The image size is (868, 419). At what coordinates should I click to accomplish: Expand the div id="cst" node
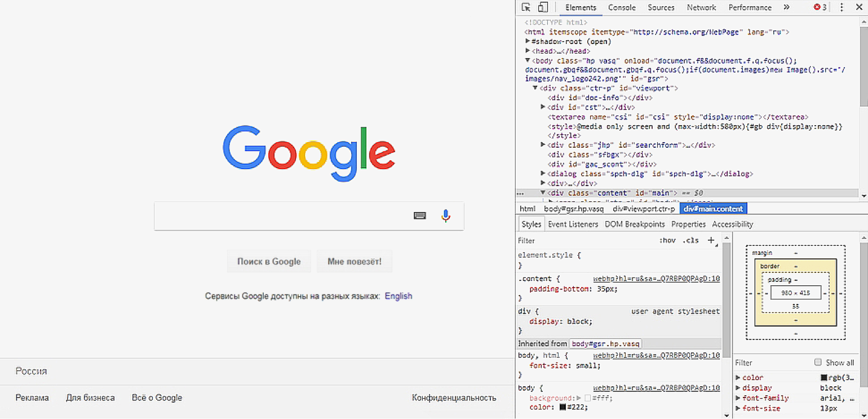(543, 107)
